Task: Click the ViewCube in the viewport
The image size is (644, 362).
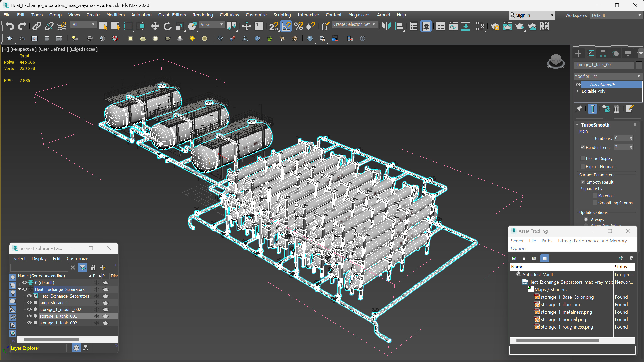Action: pos(556,61)
